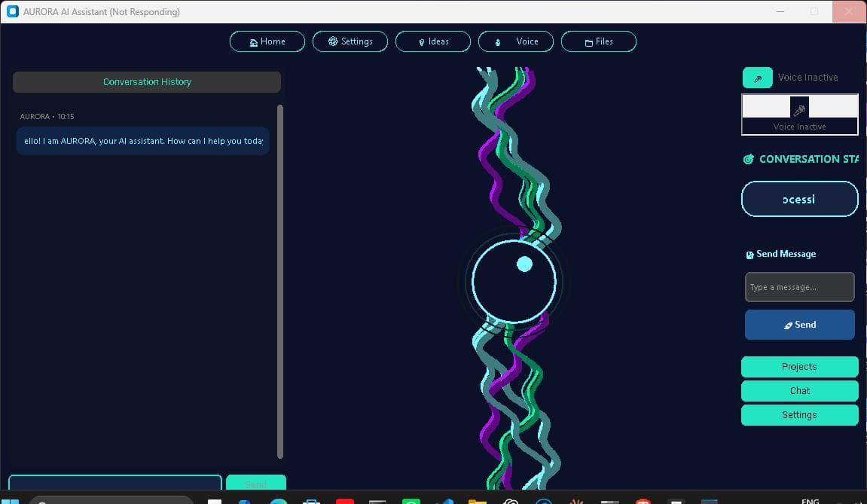Click the teal microphone button beside Voice Inactive
The image size is (867, 504).
(x=757, y=78)
